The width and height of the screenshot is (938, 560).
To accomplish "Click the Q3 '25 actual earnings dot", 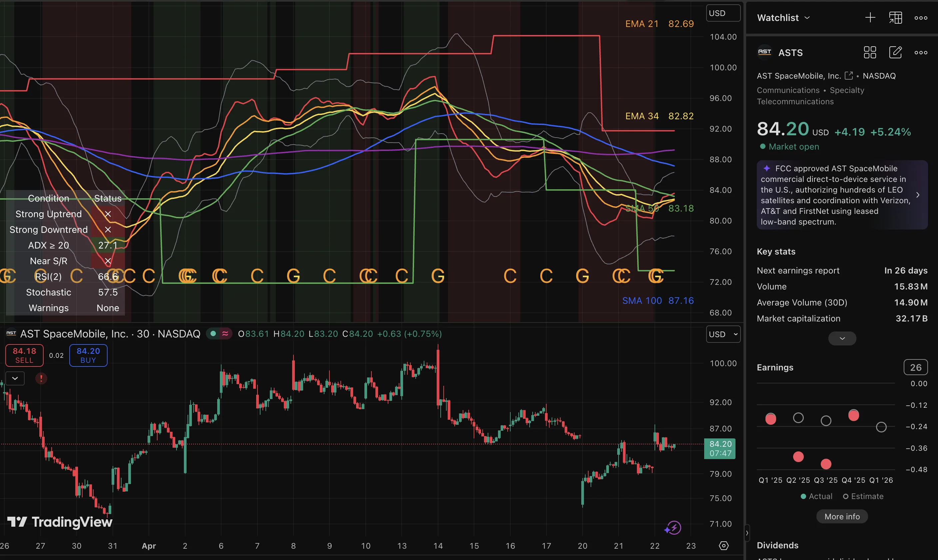I will point(825,464).
